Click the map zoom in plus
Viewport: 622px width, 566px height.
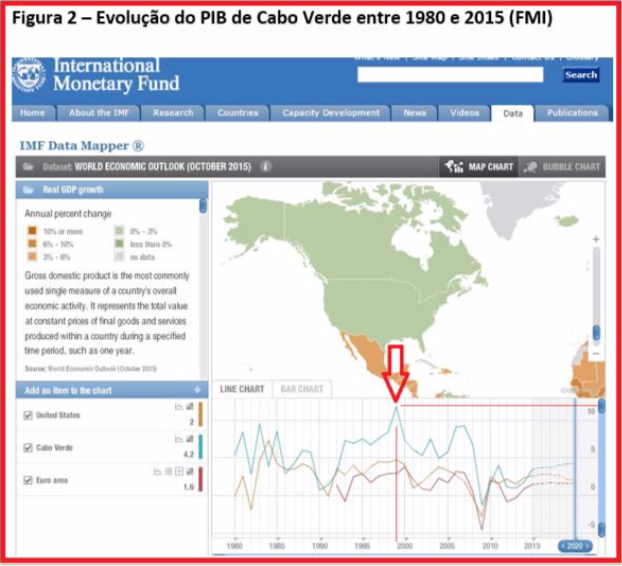pos(596,240)
